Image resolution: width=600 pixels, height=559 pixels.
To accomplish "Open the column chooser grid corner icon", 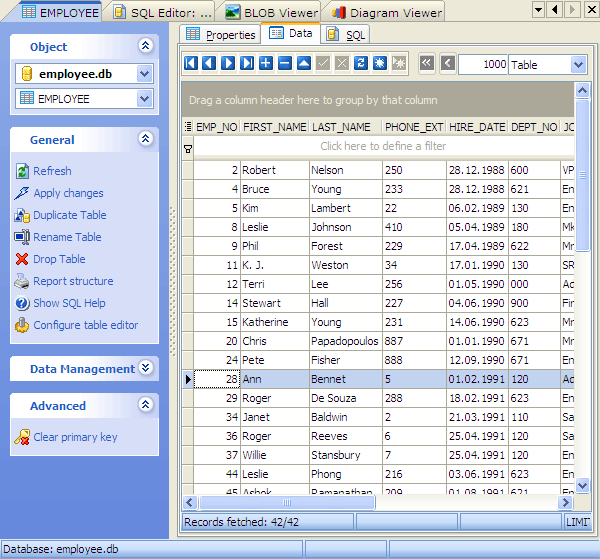I will (188, 127).
